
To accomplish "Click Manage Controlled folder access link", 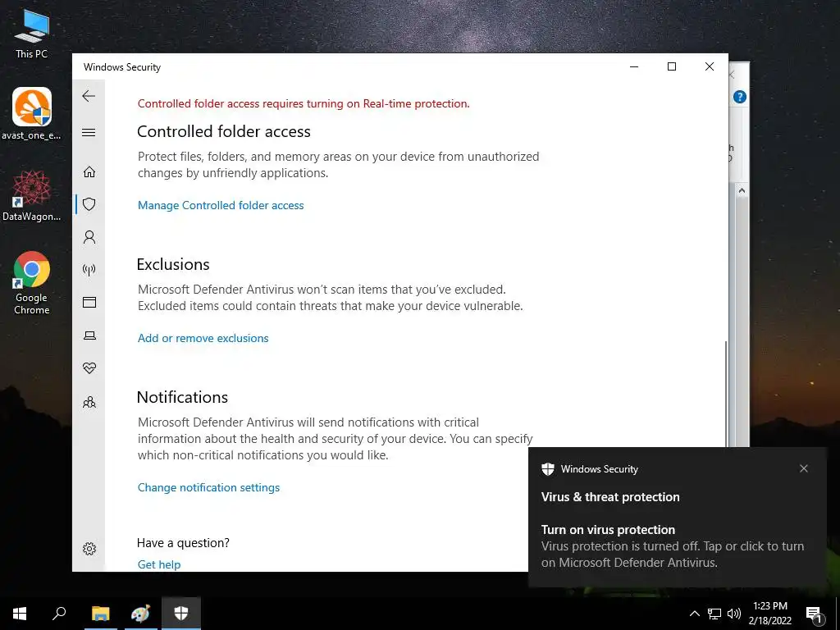I will pyautogui.click(x=221, y=205).
